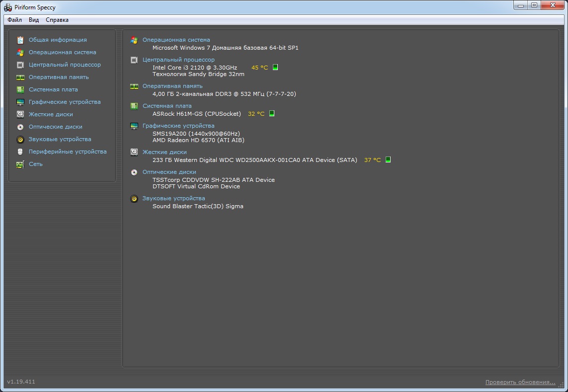568x392 pixels.
Task: Click Sound Blaster Tactic(3D) Sigma entry
Action: point(198,207)
